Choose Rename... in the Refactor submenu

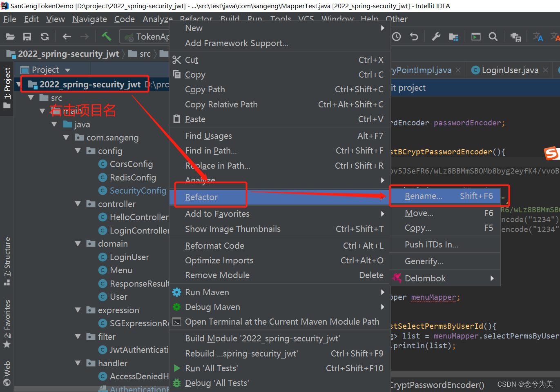click(x=445, y=196)
